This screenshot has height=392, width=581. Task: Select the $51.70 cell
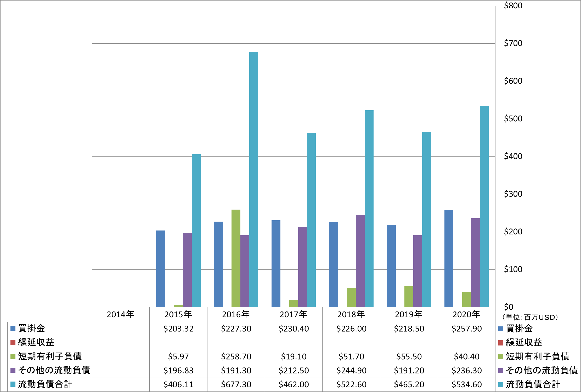click(351, 357)
